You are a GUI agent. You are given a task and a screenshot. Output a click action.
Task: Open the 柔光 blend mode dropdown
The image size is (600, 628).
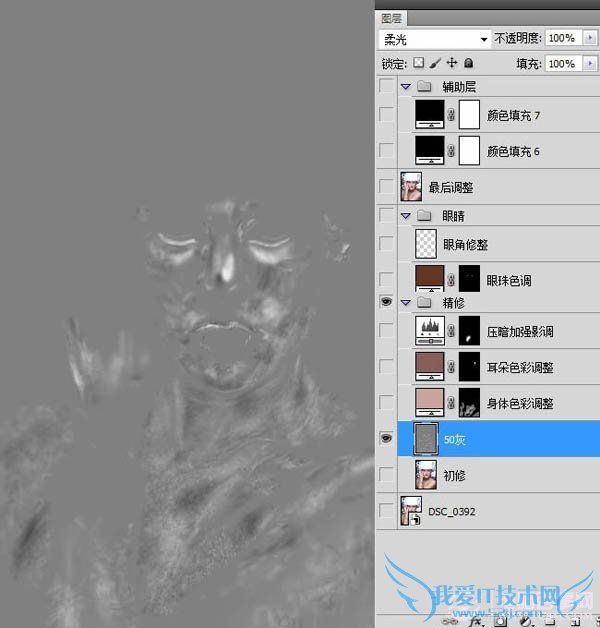pyautogui.click(x=435, y=39)
